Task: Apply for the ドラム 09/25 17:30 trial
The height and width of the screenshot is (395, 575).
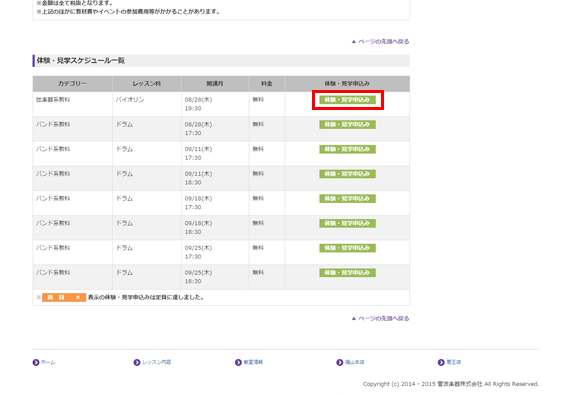Action: point(347,248)
